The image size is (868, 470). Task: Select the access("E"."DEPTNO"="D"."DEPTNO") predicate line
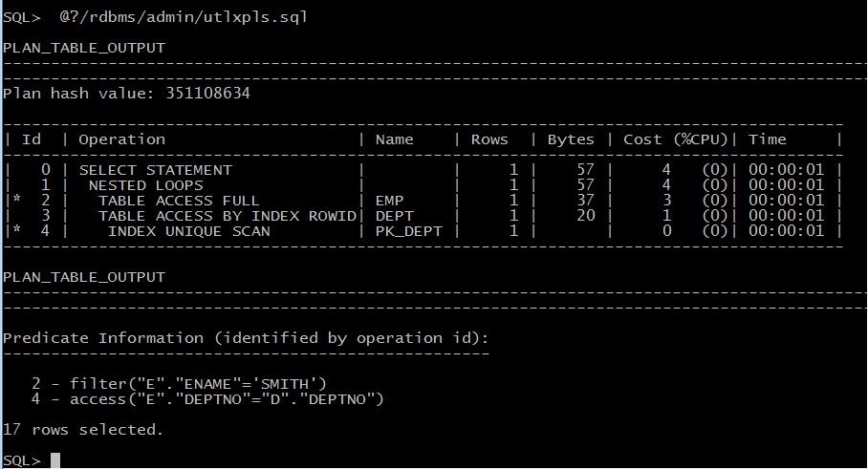coord(207,399)
